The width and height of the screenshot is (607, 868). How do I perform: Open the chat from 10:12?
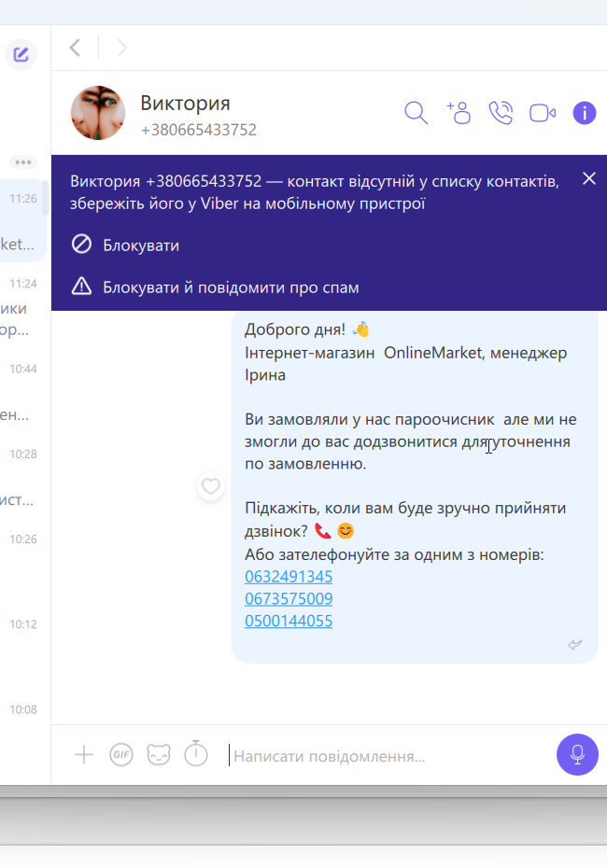click(22, 647)
